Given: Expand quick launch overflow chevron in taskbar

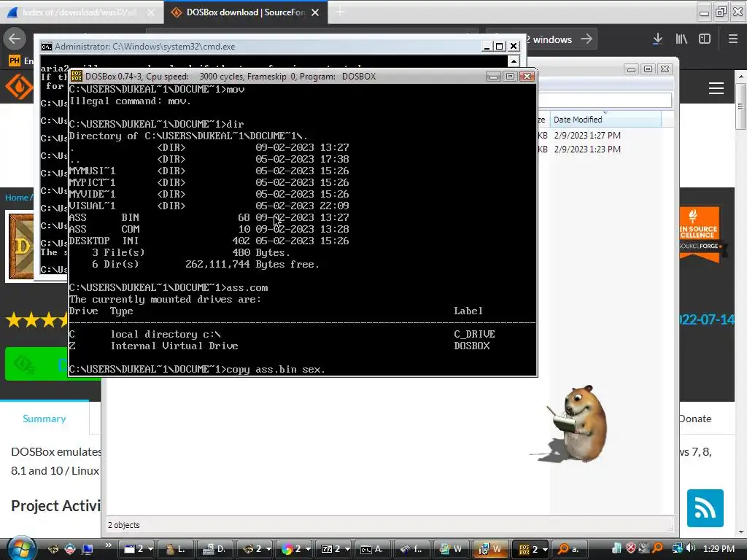Looking at the screenshot, I should (x=108, y=545).
